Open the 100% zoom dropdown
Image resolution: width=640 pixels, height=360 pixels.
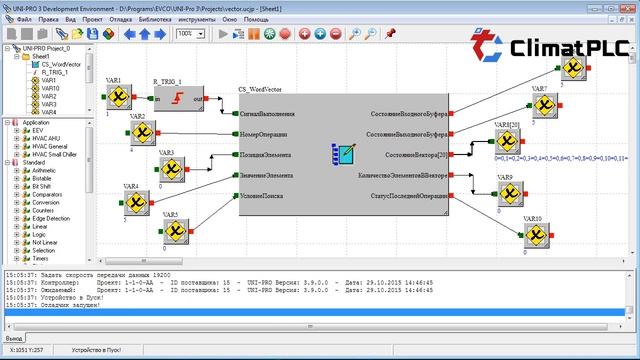coord(200,34)
